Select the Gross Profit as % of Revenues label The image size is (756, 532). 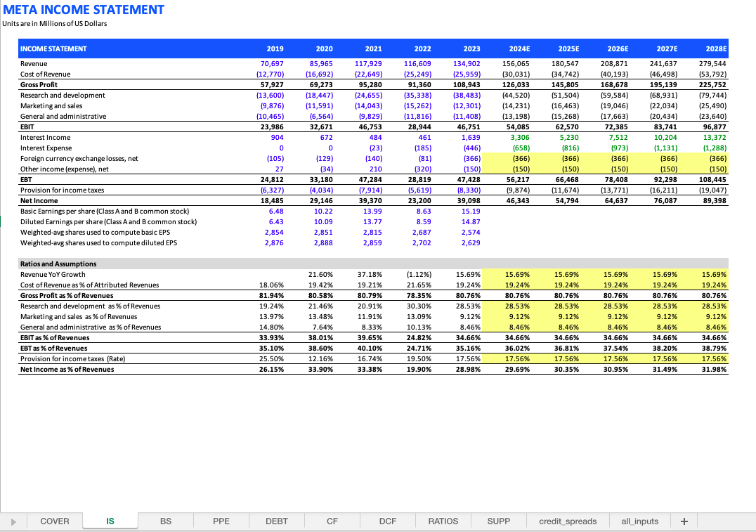(67, 296)
